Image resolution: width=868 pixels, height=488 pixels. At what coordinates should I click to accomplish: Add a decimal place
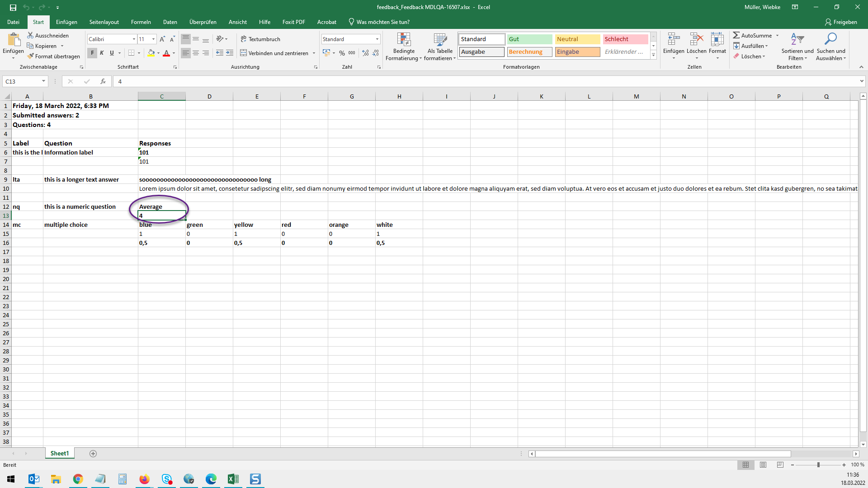click(365, 53)
